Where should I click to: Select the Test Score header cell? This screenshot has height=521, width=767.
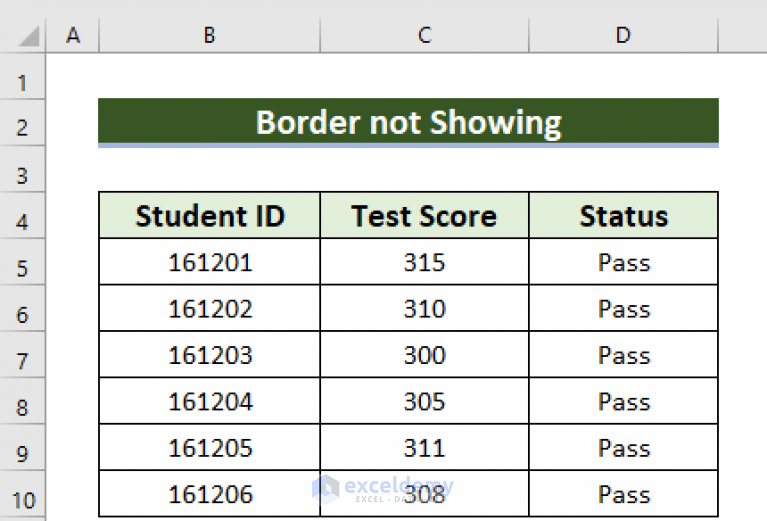pyautogui.click(x=425, y=215)
